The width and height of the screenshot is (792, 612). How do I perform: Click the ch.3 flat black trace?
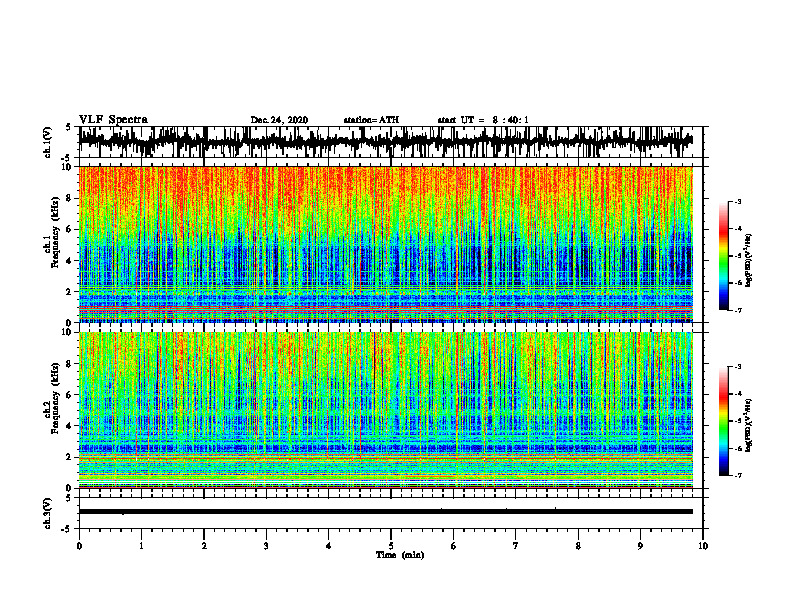[385, 512]
